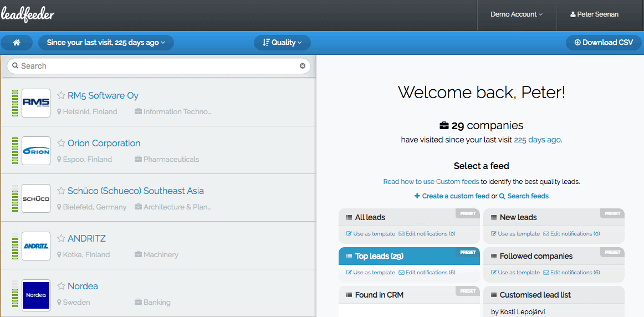
Task: Expand the Quality sort dropdown
Action: click(282, 43)
